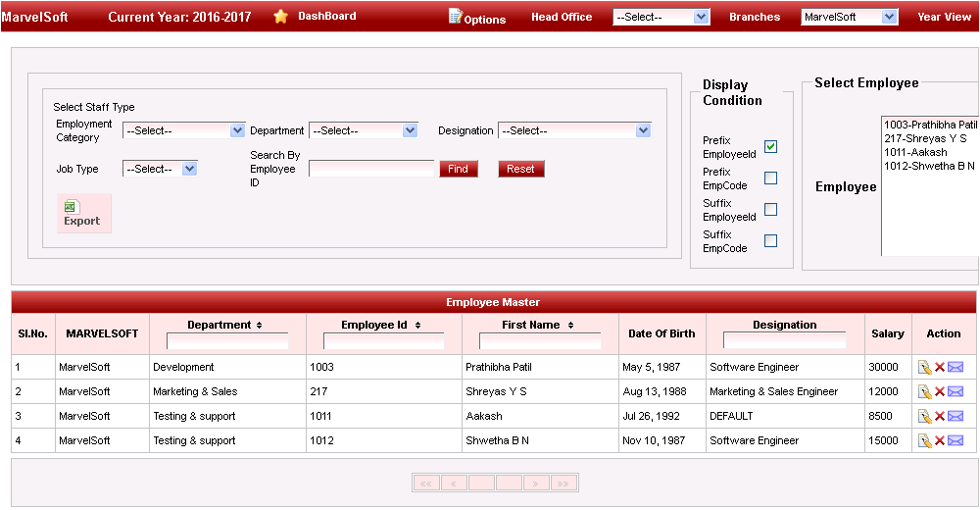Click the edit icon for Shwetha B N
The height and width of the screenshot is (510, 980).
coord(924,440)
